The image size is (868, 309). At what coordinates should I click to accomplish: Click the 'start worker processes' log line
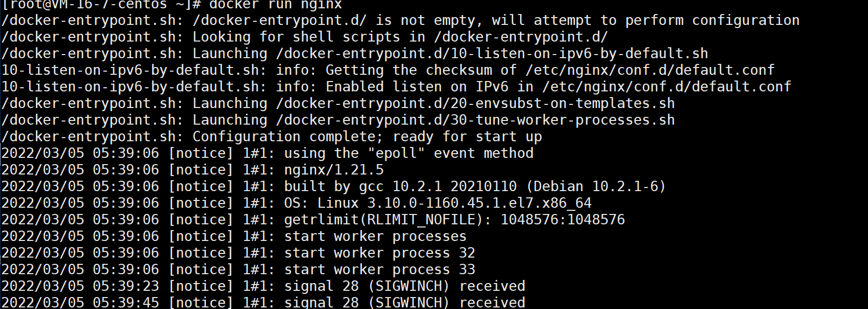[x=234, y=236]
